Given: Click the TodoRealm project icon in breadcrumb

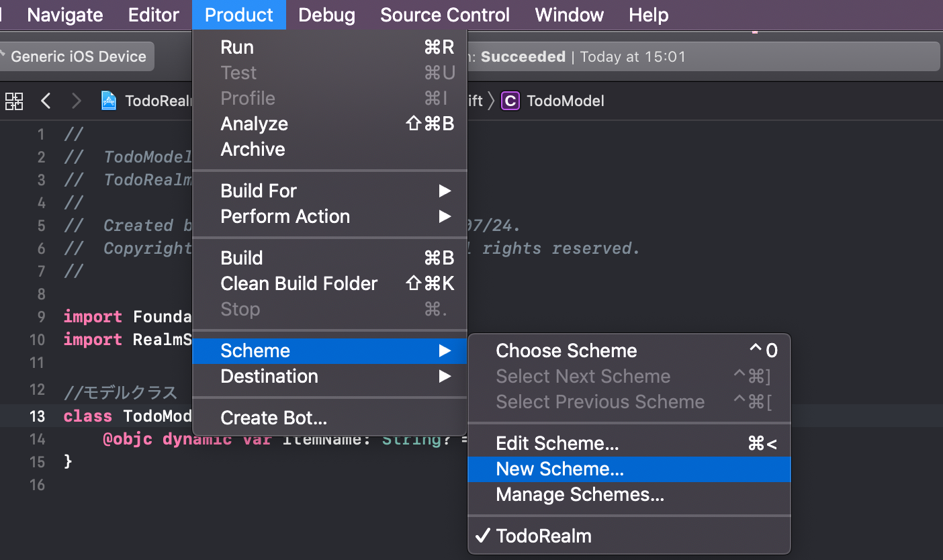Looking at the screenshot, I should coord(109,101).
